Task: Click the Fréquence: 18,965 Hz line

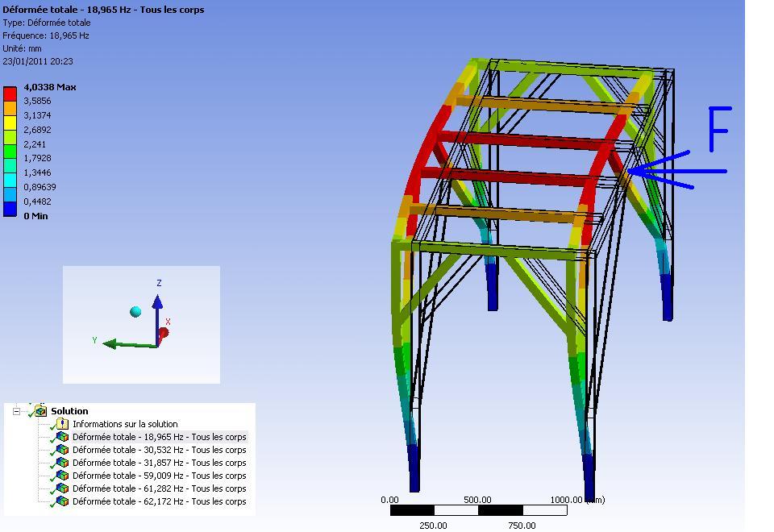Action: pyautogui.click(x=46, y=35)
